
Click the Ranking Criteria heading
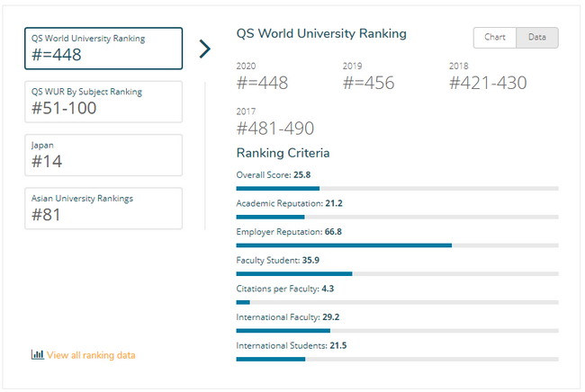(283, 153)
